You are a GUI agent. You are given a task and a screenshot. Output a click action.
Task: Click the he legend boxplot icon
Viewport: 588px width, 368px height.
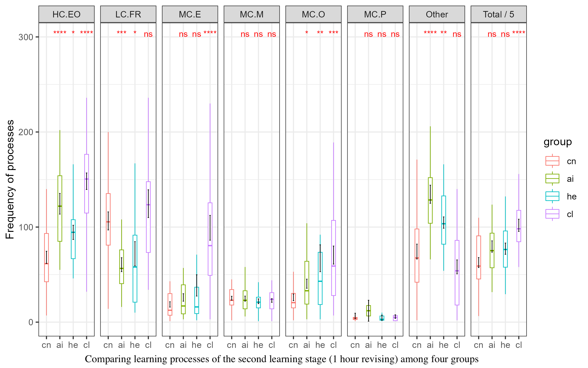552,196
